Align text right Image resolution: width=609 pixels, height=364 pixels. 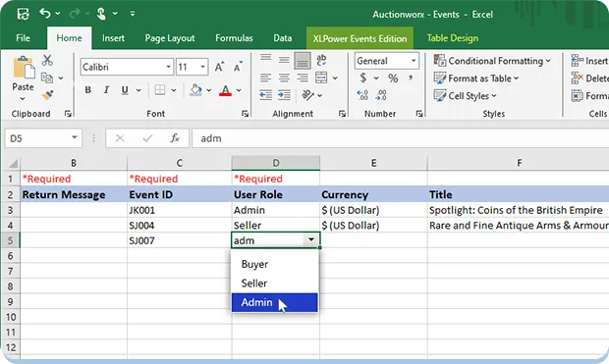pyautogui.click(x=303, y=78)
